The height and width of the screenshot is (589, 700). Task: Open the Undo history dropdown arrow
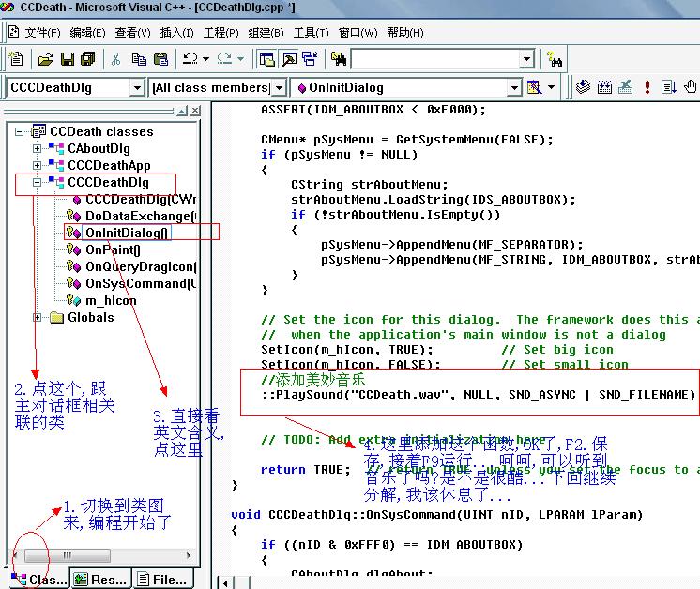point(205,59)
